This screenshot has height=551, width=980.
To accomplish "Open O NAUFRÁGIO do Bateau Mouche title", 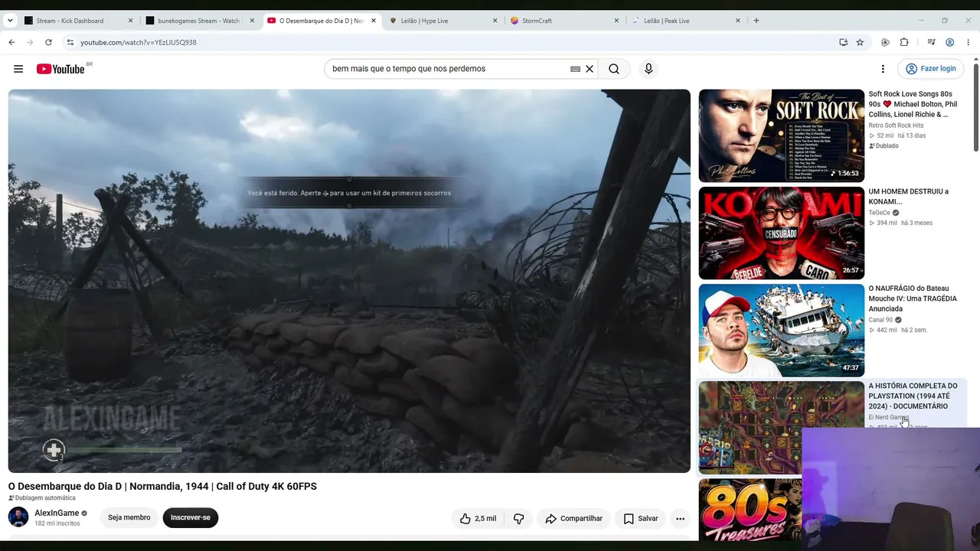I will pyautogui.click(x=913, y=298).
